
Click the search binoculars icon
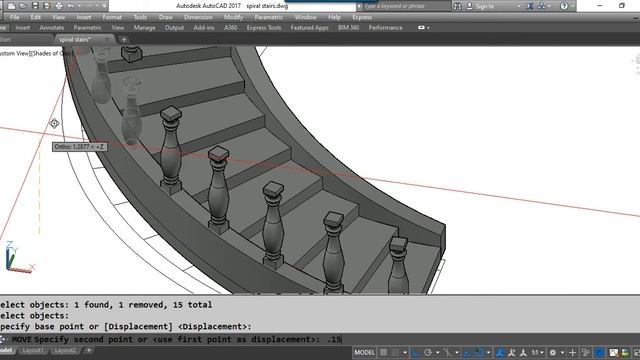(x=458, y=6)
